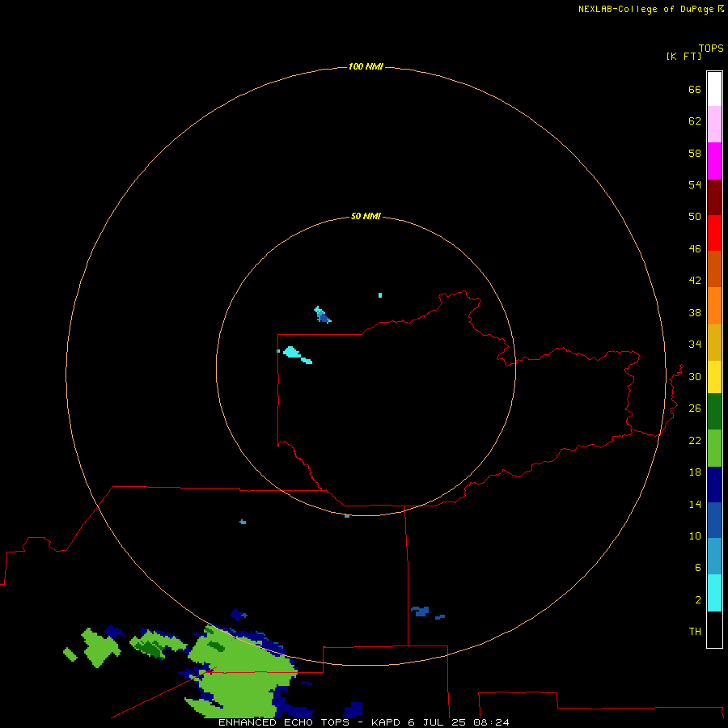Click the dark orange legend swatch above 46
This screenshot has height=728, width=728.
click(714, 269)
